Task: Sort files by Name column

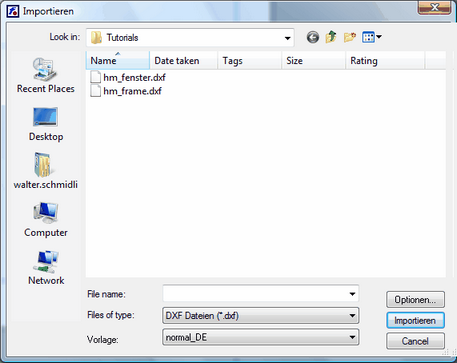Action: (117, 61)
